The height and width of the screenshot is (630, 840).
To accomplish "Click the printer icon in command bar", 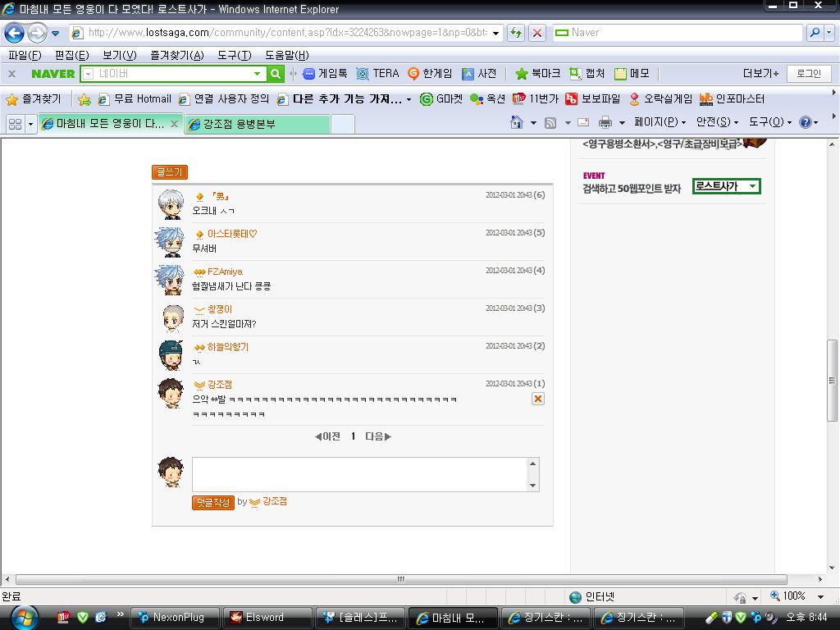I will point(605,123).
